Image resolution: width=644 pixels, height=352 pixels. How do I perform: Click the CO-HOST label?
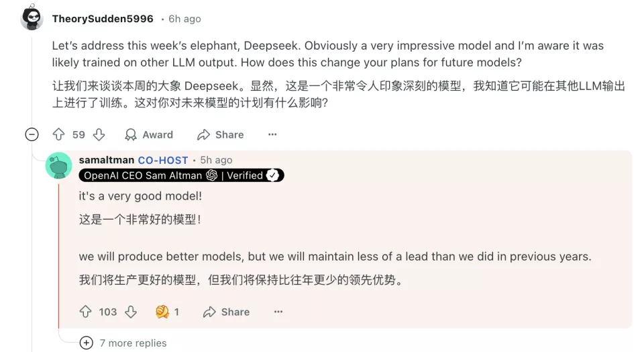point(163,160)
